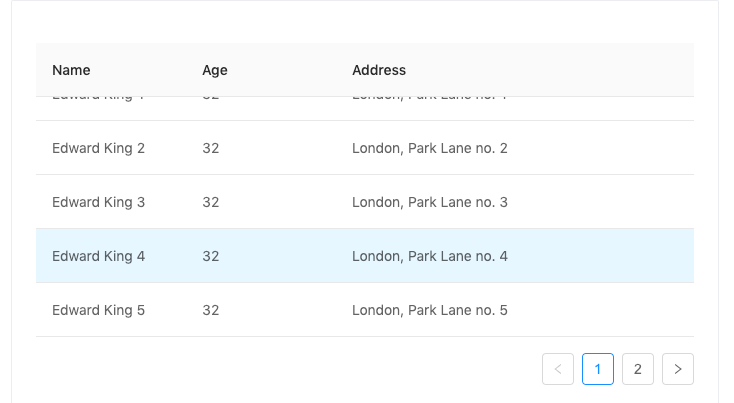This screenshot has height=403, width=734.
Task: Click the Name column header
Action: [x=71, y=70]
